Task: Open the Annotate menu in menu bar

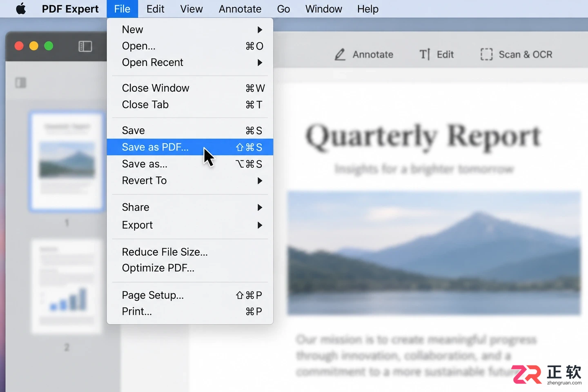Action: click(x=240, y=9)
